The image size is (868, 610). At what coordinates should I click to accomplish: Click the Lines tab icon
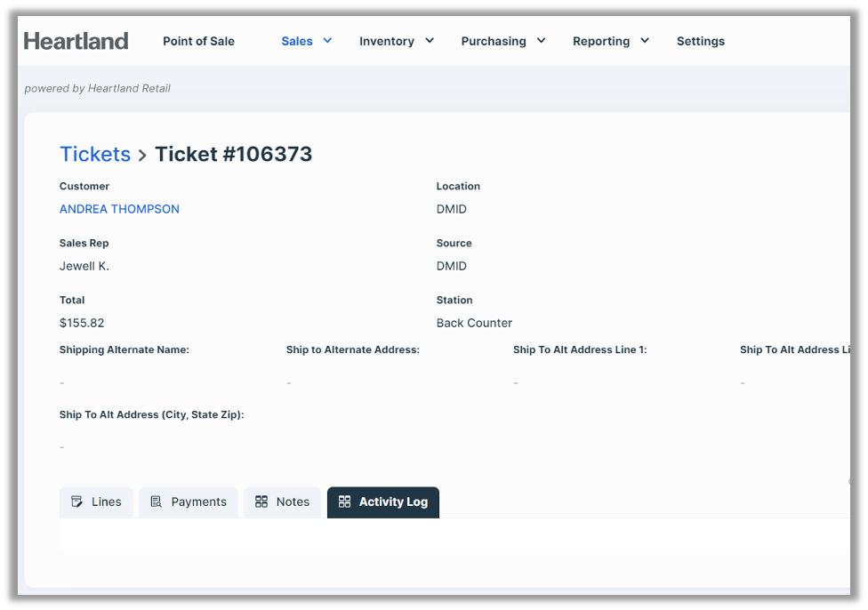77,502
